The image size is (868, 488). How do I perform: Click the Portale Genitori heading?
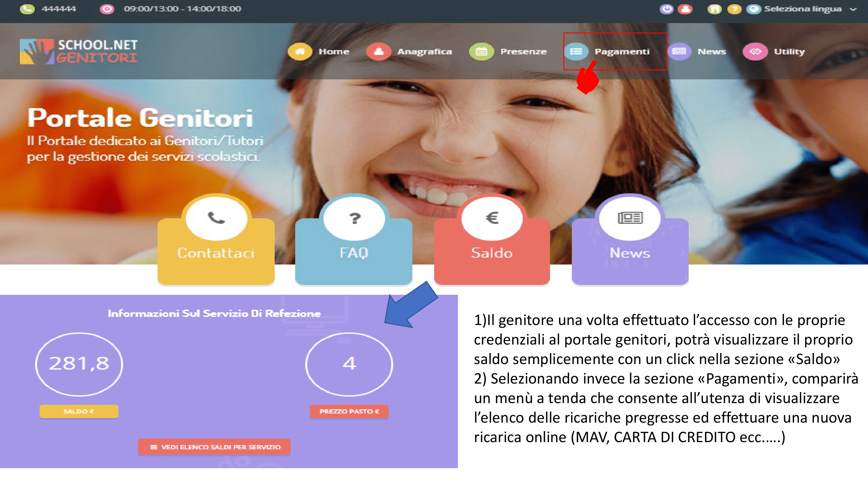tap(140, 118)
